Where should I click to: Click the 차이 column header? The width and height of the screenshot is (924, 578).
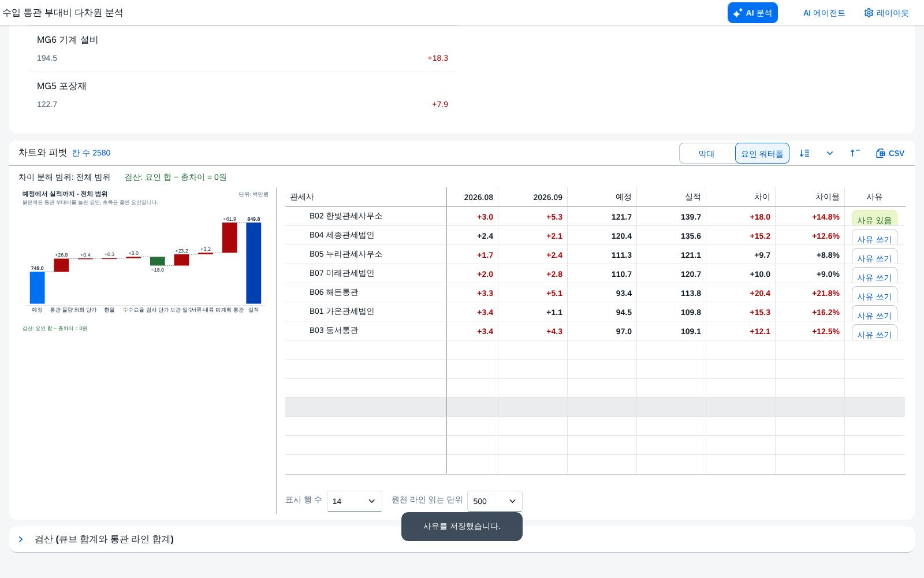pos(740,197)
